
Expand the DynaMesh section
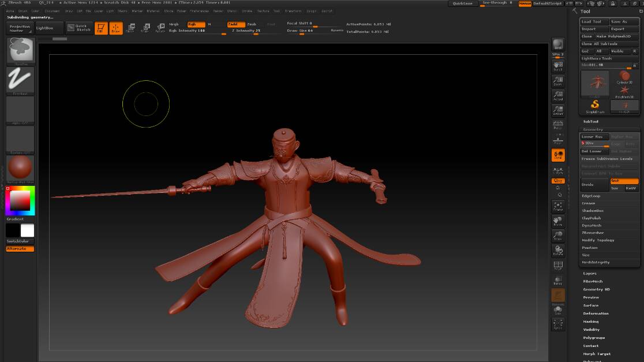tap(592, 226)
